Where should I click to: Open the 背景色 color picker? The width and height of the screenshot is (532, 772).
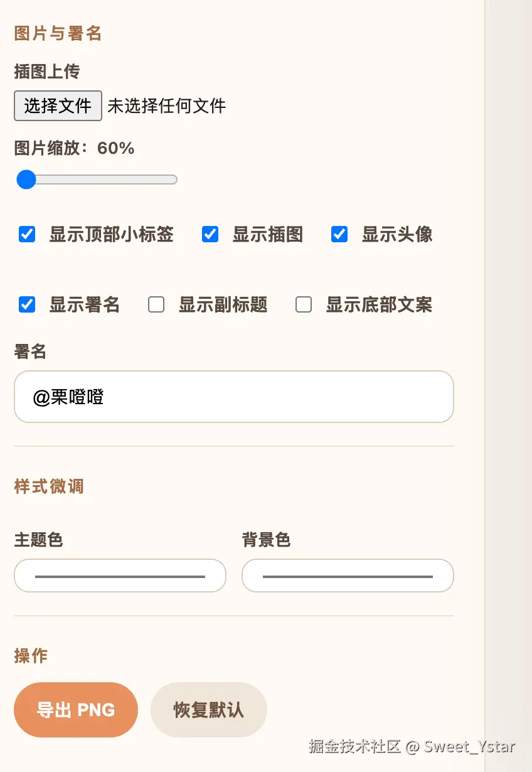coord(348,576)
